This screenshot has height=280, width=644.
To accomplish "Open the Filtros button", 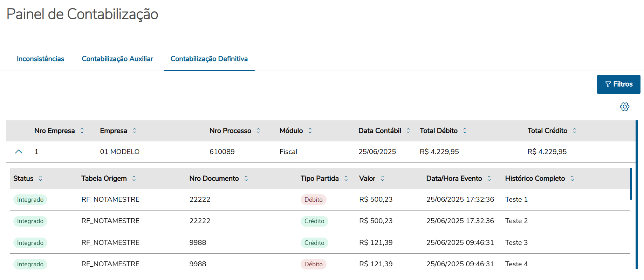I will [619, 84].
